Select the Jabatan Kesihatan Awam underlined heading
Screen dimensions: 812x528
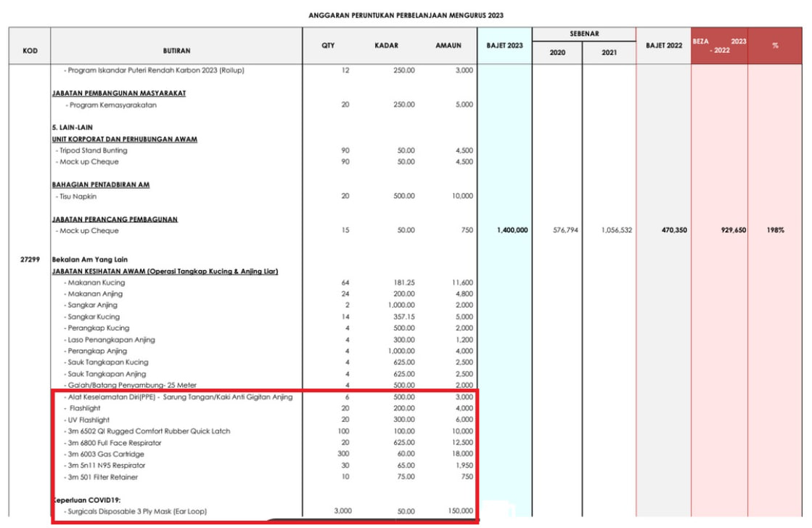point(165,272)
